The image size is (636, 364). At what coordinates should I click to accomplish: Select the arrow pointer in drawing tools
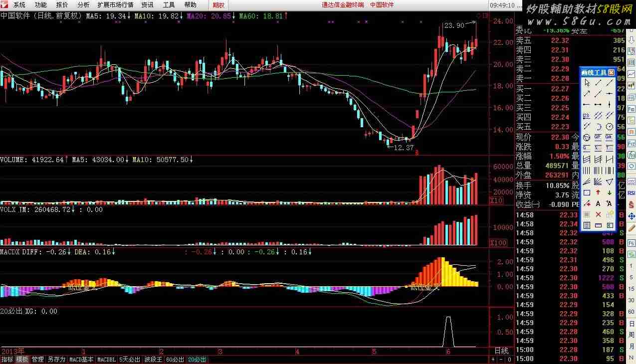coord(587,82)
